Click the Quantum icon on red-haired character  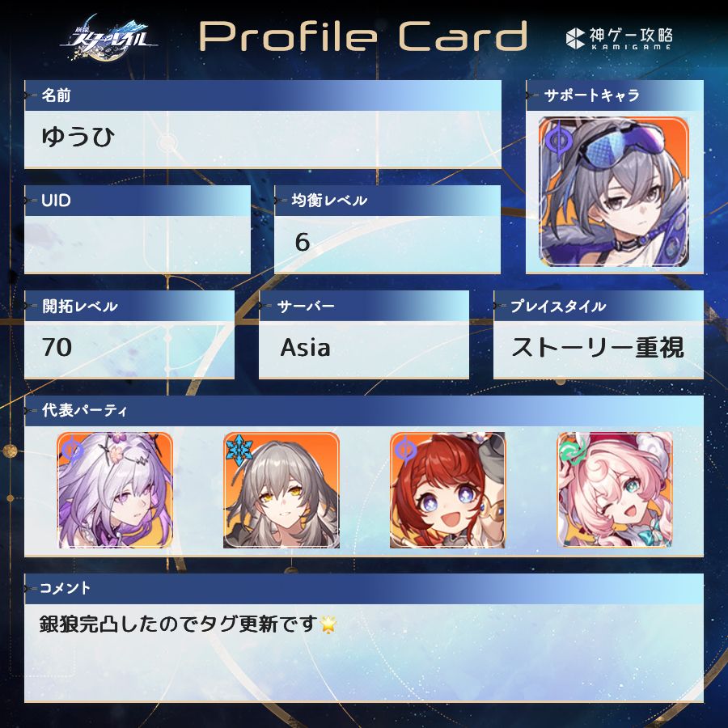405,450
